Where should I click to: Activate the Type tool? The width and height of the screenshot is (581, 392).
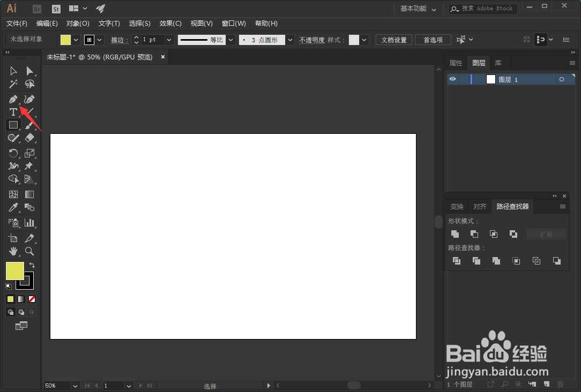[x=13, y=112]
